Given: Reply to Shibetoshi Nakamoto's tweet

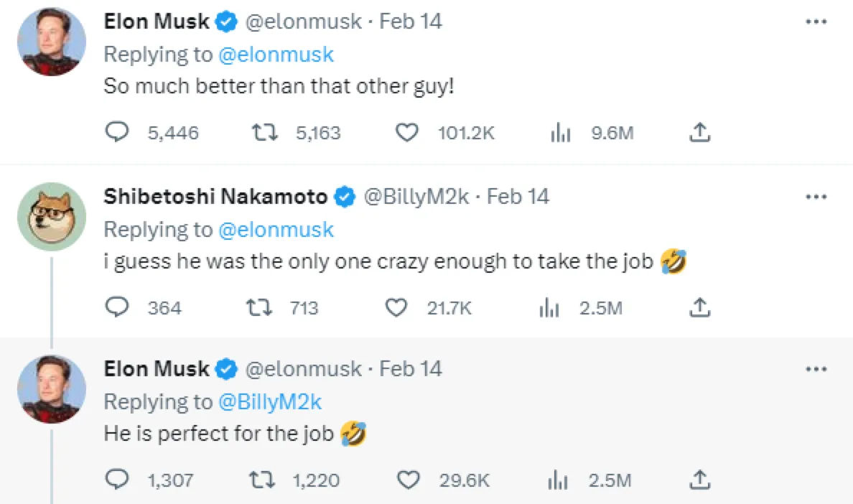Looking at the screenshot, I should coord(116,308).
